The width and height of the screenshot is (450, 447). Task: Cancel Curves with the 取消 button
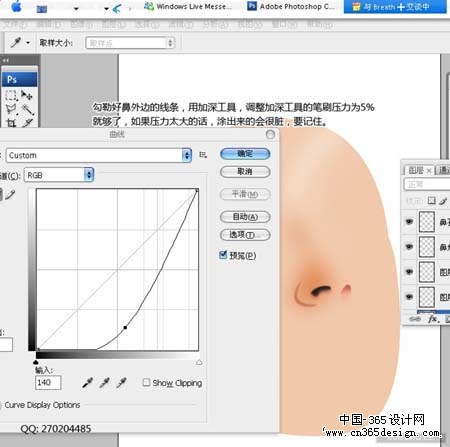(x=245, y=172)
